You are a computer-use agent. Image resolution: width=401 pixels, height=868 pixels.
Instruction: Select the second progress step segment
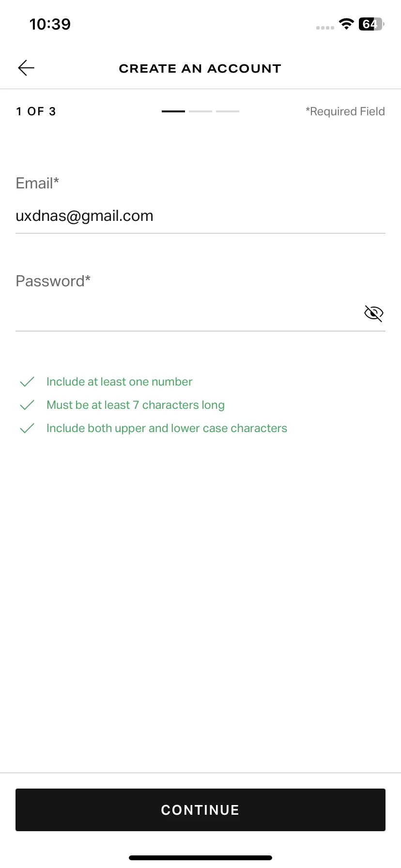click(200, 111)
